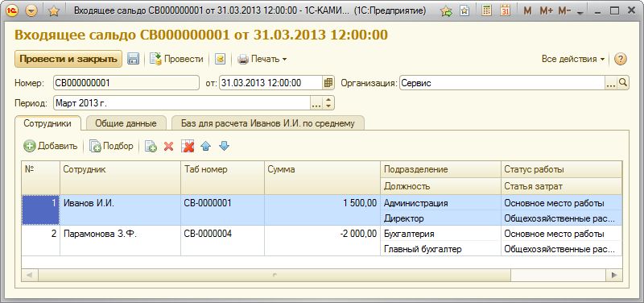This screenshot has width=644, height=303.
Task: Switch to Баз для расчета Иванов И.И. tab
Action: tap(268, 123)
